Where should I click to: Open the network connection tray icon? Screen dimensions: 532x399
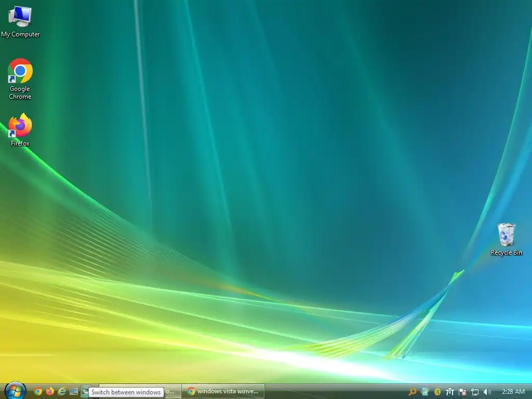pos(475,392)
